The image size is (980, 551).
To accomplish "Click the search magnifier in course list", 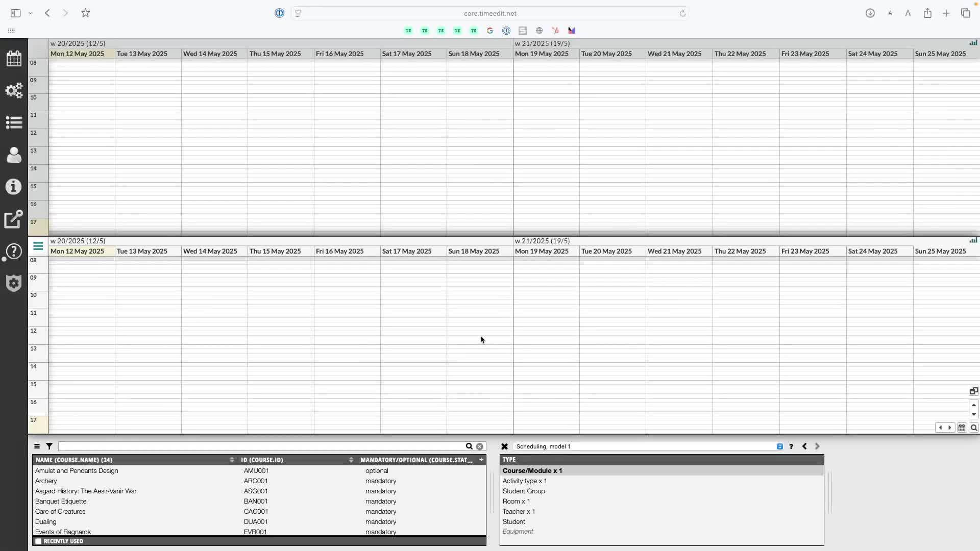I will click(x=469, y=446).
